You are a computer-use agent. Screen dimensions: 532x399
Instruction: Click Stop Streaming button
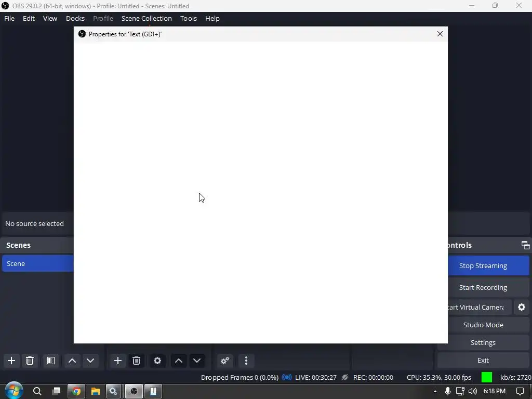pyautogui.click(x=488, y=265)
